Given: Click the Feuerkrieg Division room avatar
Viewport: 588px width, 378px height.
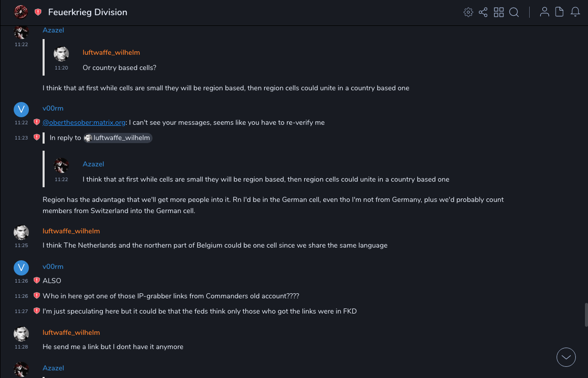Looking at the screenshot, I should click(21, 12).
